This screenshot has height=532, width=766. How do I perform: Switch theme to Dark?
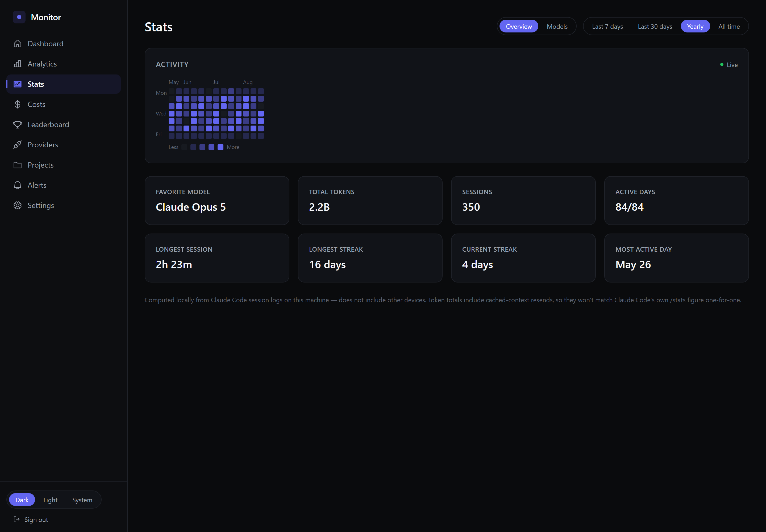(22, 500)
